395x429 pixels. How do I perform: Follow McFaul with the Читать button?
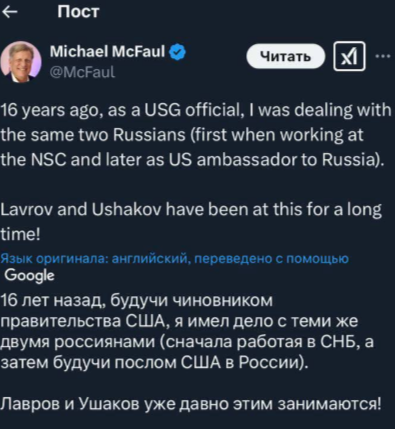(285, 56)
